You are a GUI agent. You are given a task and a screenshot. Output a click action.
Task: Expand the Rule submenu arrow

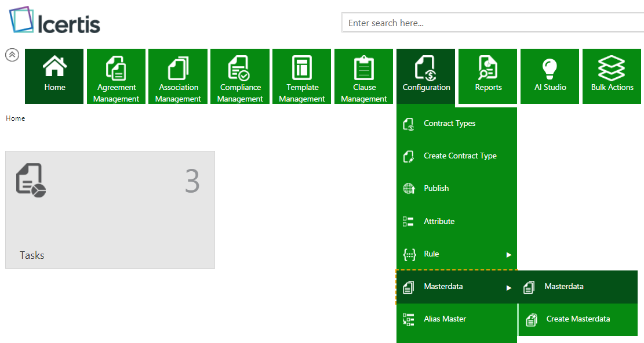pyautogui.click(x=509, y=254)
